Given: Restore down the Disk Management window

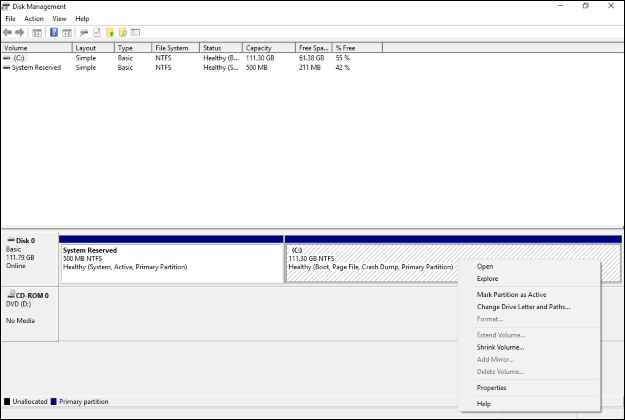Looking at the screenshot, I should tap(586, 6).
